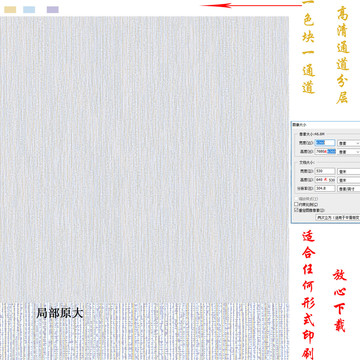
Task: Open the document width unit dropdown
Action: [x=349, y=171]
